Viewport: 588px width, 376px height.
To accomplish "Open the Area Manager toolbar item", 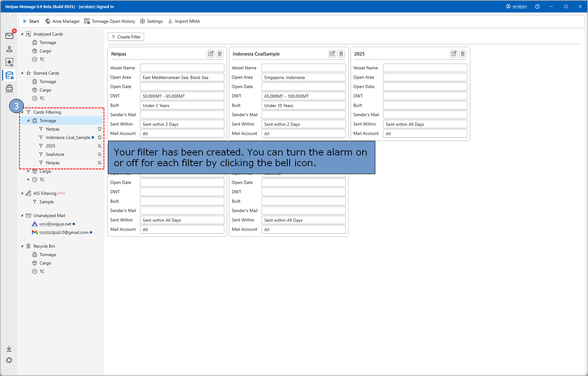I will tap(62, 21).
